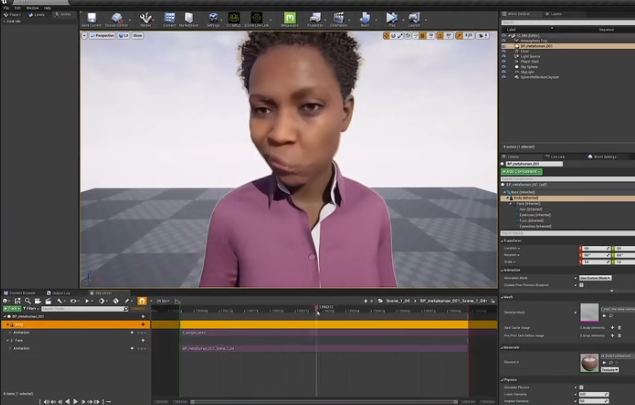The image size is (635, 405).
Task: Open the Animation Mode dropdown in Details
Action: [x=595, y=277]
